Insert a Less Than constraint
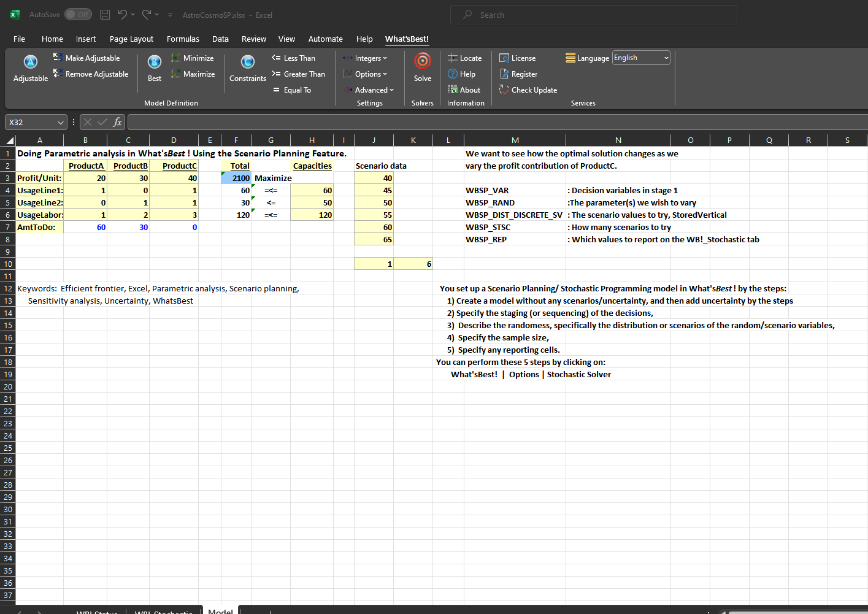 tap(293, 58)
